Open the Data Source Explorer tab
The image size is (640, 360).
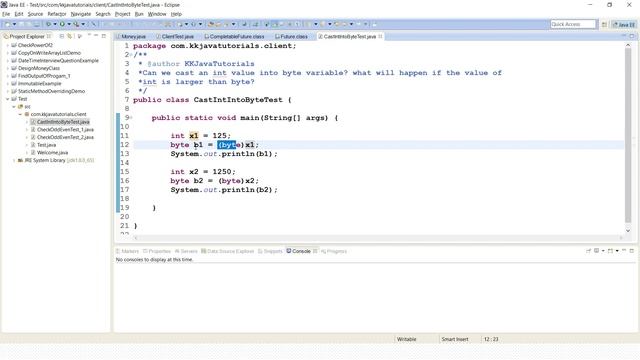coord(227,251)
